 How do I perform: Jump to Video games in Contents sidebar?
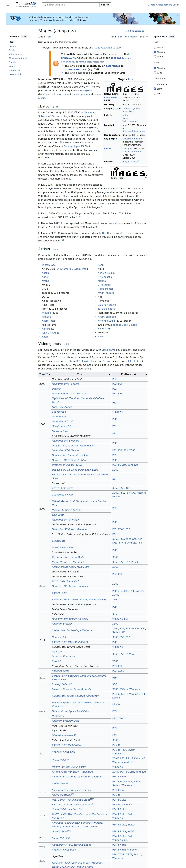pos(15,54)
